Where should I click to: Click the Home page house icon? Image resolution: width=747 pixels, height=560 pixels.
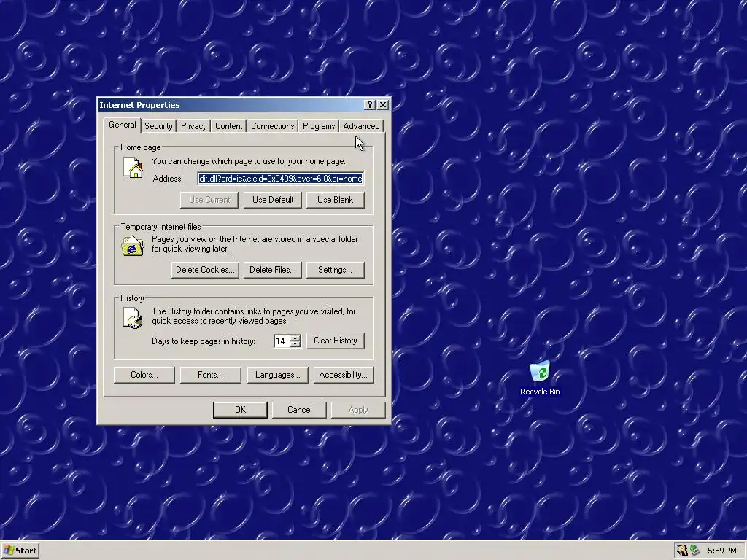pos(133,168)
